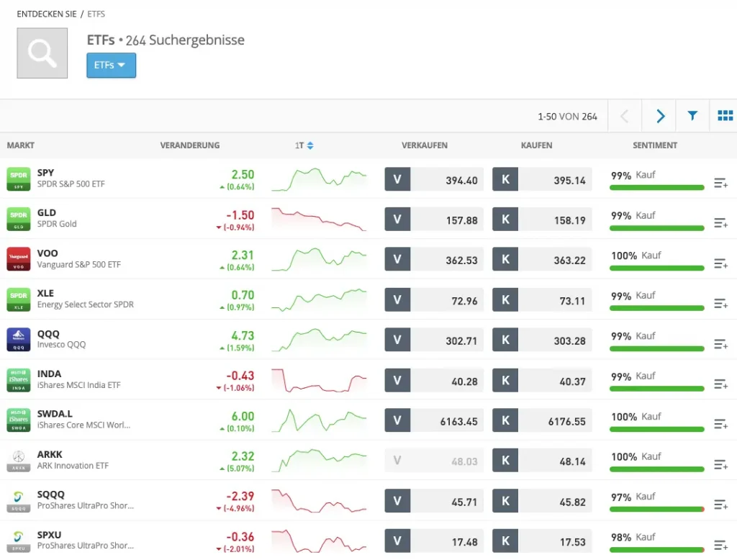Open the XLE one-day price chart
The width and height of the screenshot is (737, 560).
point(319,299)
